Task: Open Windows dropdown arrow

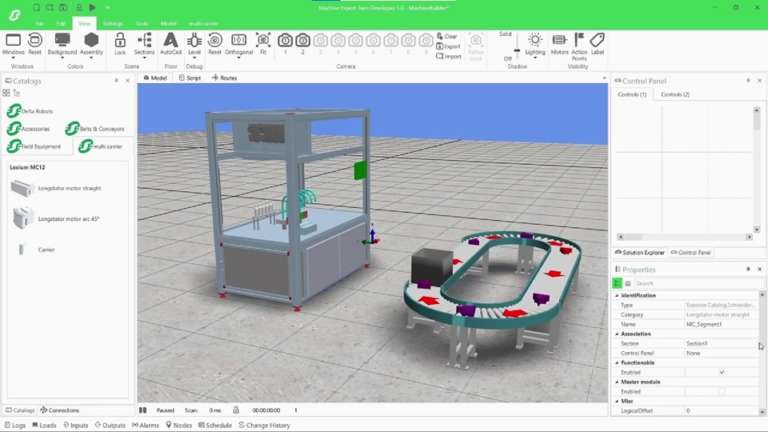Action: point(13,58)
